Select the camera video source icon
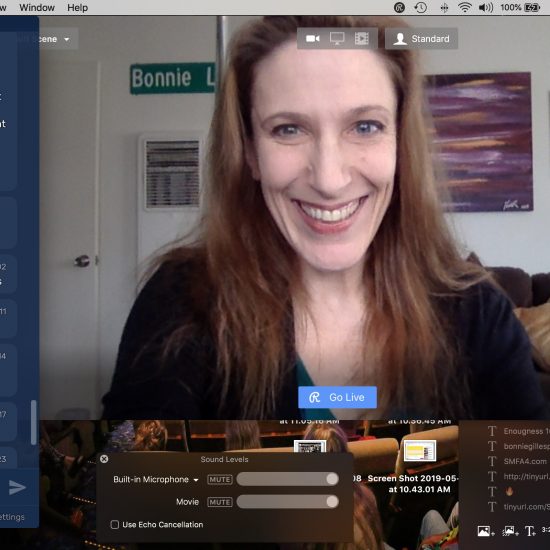 pos(313,39)
